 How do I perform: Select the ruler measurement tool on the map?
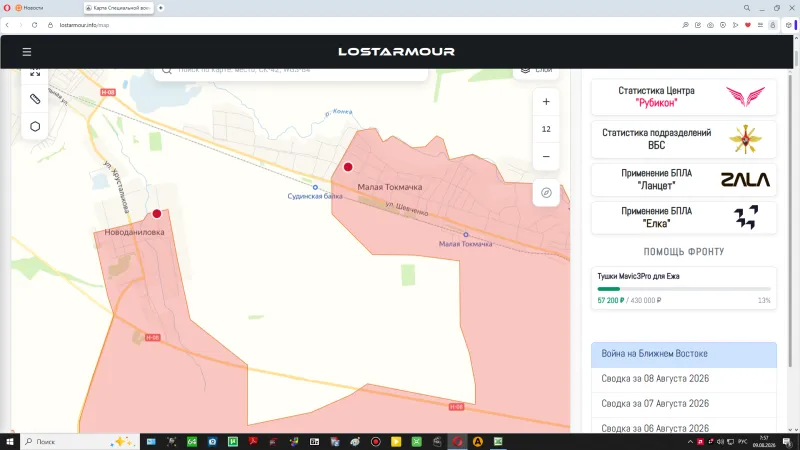(35, 99)
